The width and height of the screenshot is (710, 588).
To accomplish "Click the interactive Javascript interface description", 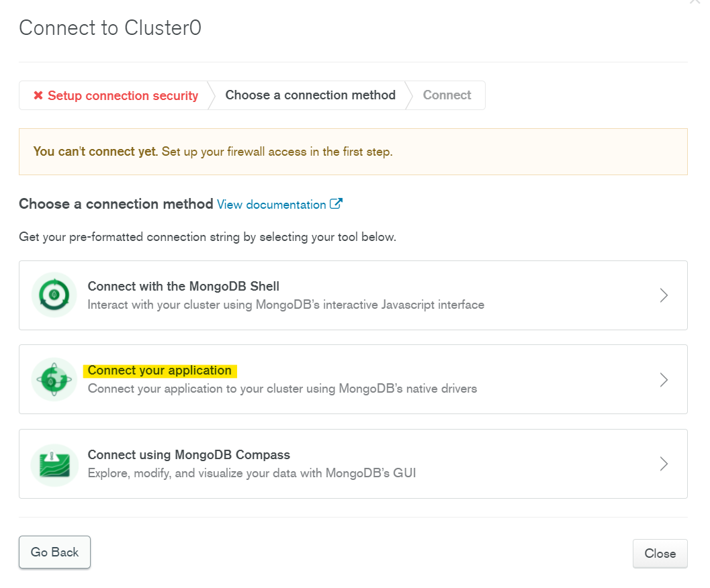I will [285, 305].
